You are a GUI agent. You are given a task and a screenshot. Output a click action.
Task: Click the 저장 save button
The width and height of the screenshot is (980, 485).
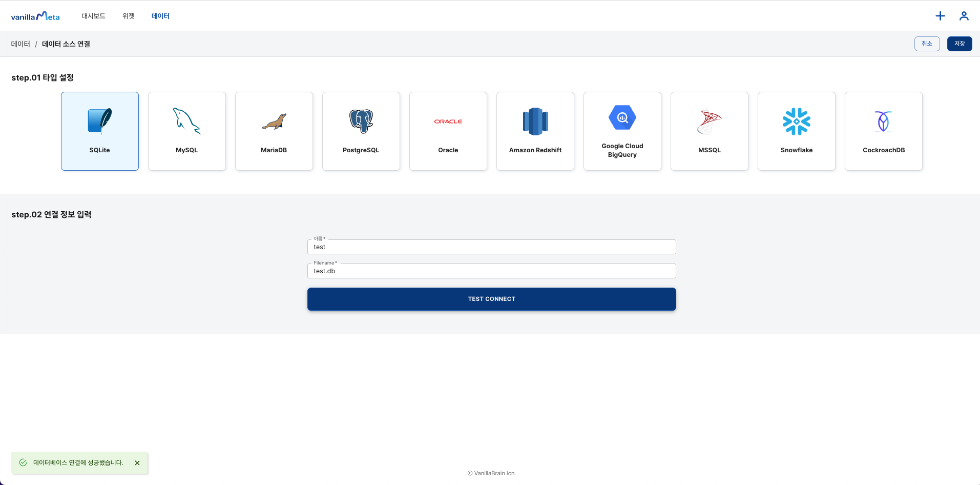[960, 44]
